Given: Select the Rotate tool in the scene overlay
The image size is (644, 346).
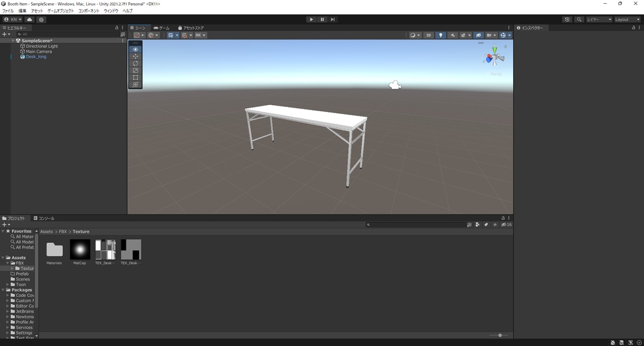Looking at the screenshot, I should click(x=136, y=64).
